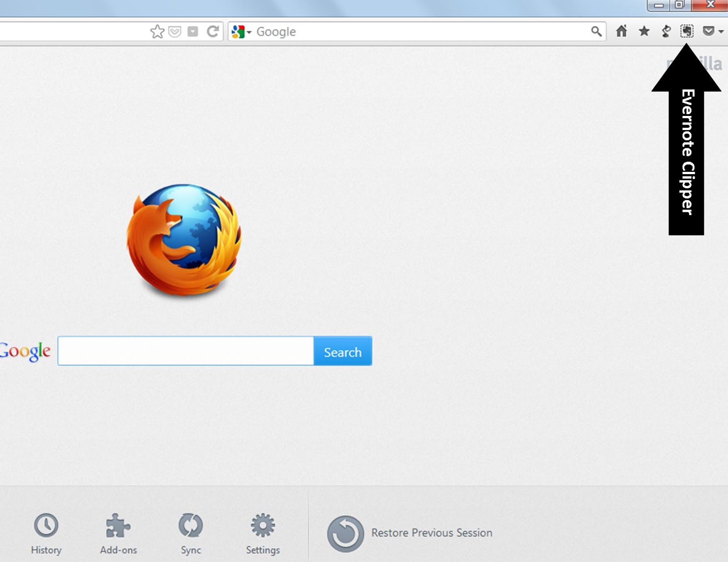
Task: Open the address bar history dropdown
Action: pos(193,31)
